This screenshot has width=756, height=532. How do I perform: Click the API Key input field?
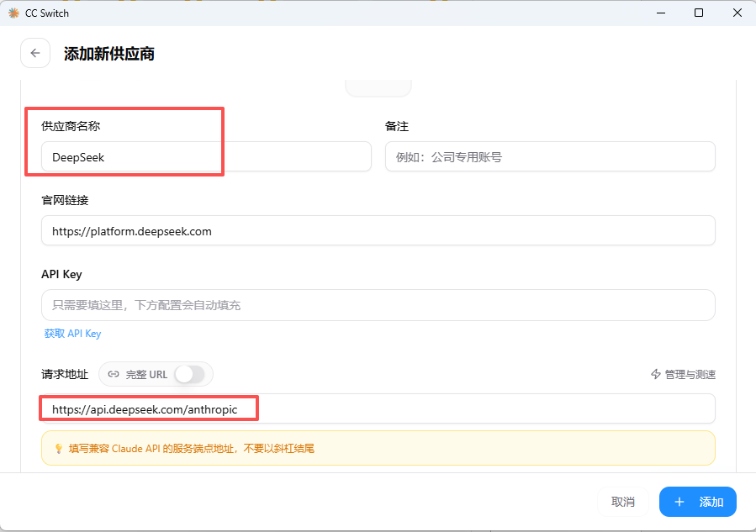tap(378, 305)
